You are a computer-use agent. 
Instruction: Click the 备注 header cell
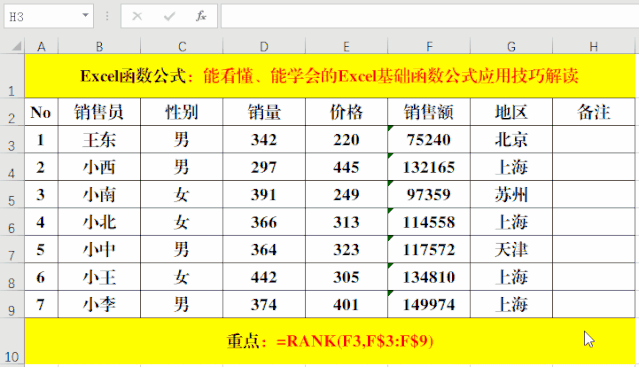[594, 112]
